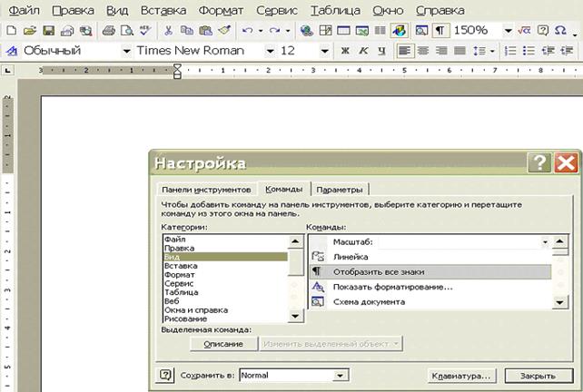Click the Undo arrow icon
583x392 pixels.
pyautogui.click(x=247, y=30)
